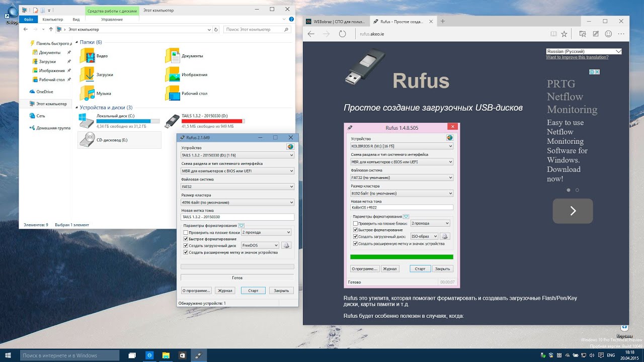The image size is (644, 362).
Task: Collapse the Параметры форматирования expander in Rufus 2.1.649
Action: tap(241, 226)
